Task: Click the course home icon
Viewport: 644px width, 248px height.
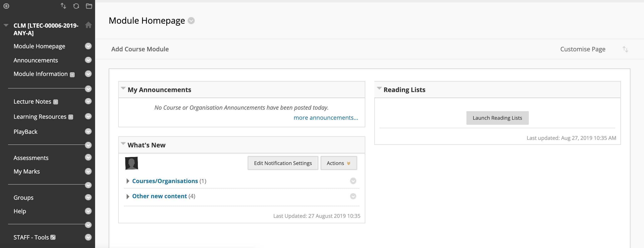Action: click(x=88, y=25)
